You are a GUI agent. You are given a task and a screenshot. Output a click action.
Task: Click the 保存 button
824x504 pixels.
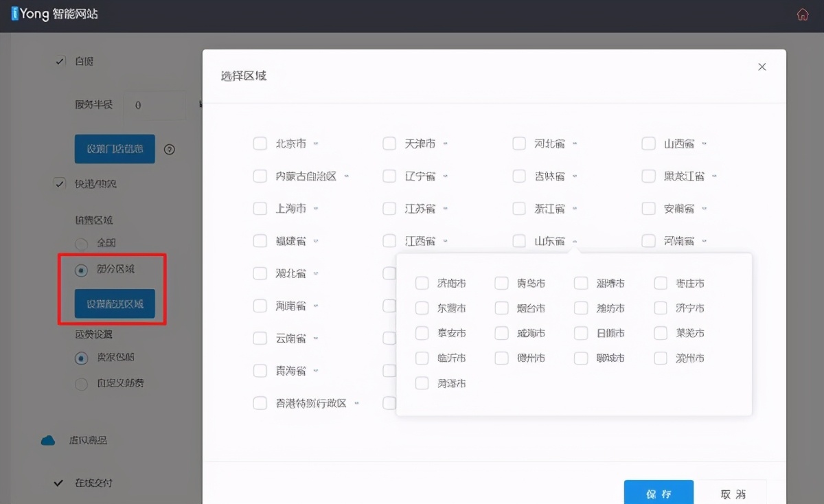tap(659, 493)
